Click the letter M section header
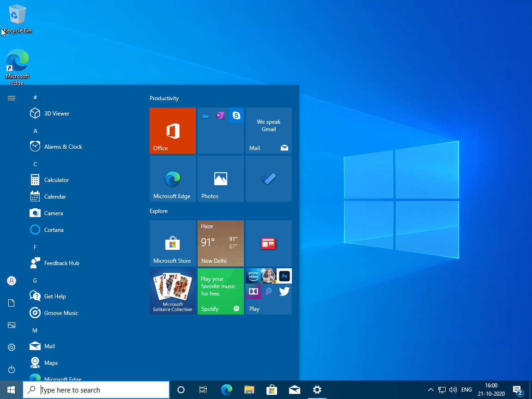The image size is (532, 399). [x=35, y=331]
